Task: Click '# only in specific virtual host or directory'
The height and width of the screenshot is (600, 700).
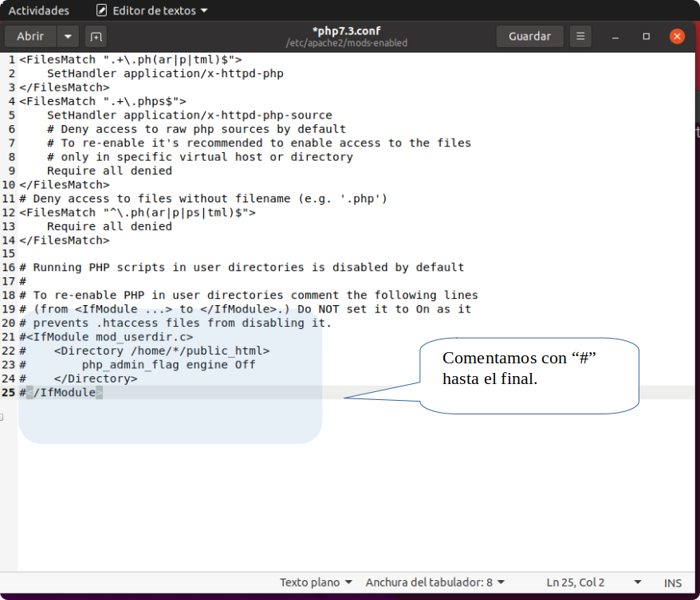Action: (x=200, y=157)
